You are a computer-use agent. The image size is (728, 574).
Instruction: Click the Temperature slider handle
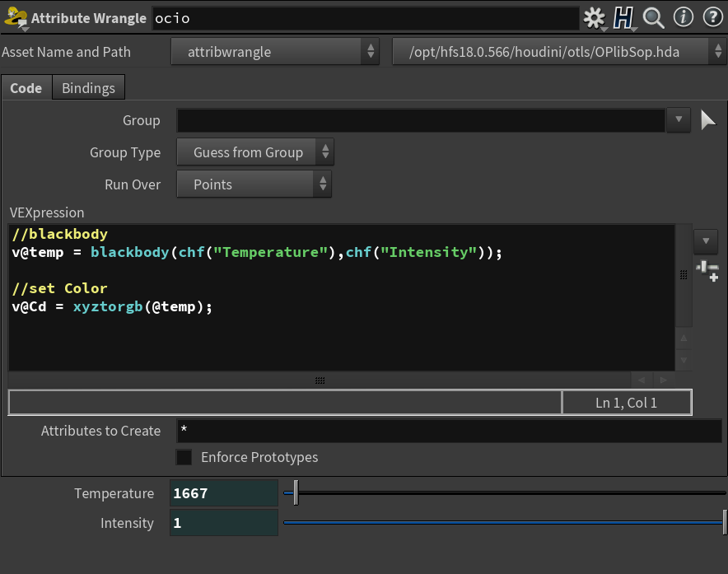pyautogui.click(x=296, y=492)
